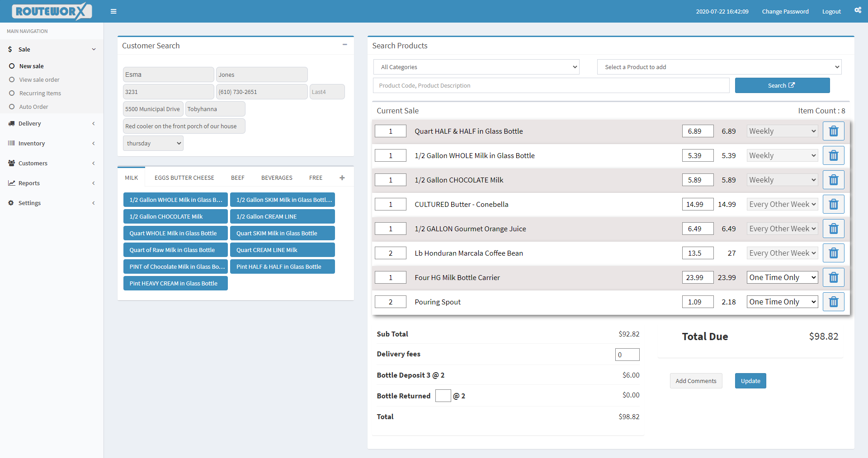Viewport: 868px width, 458px height.
Task: Collapse the Customer Search panel minus icon
Action: (x=344, y=45)
